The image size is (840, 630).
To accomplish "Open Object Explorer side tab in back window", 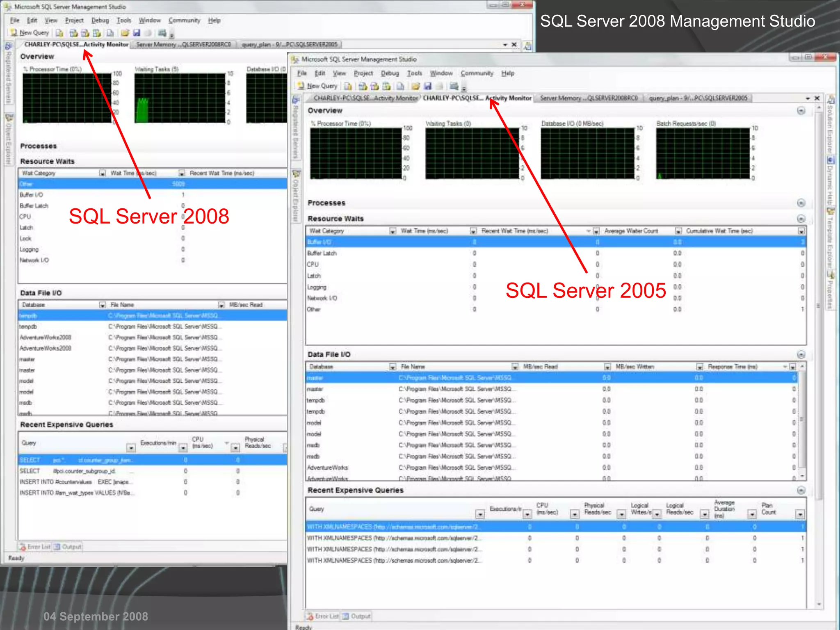I will [x=8, y=139].
